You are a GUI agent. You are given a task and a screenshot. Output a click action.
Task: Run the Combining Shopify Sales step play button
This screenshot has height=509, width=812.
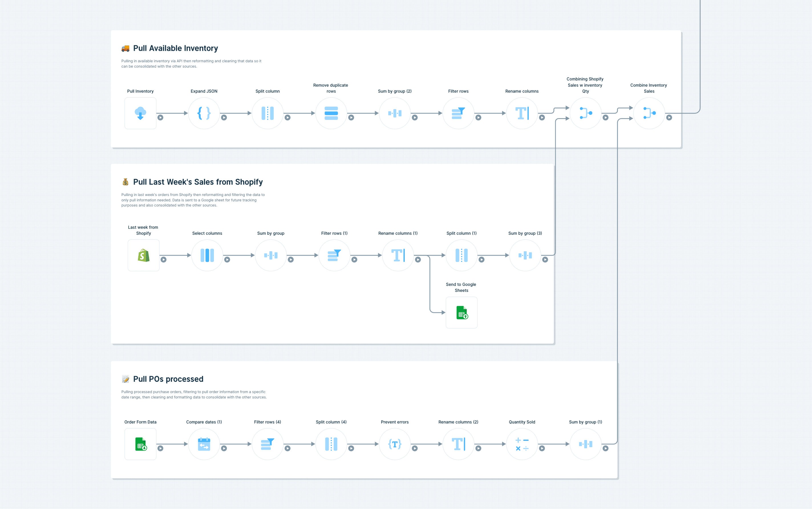click(x=606, y=118)
